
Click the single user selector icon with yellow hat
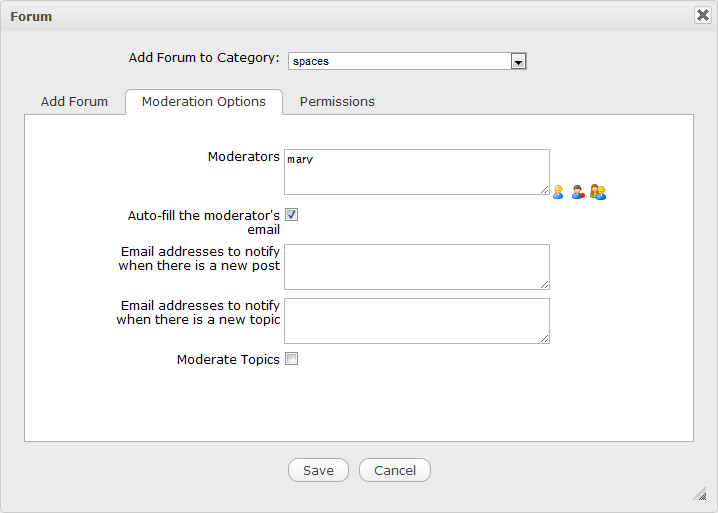point(558,192)
